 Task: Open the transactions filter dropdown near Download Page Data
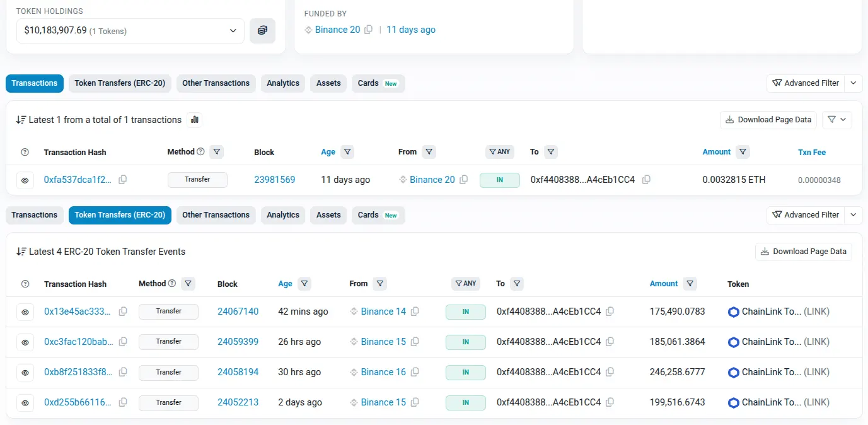coord(836,120)
